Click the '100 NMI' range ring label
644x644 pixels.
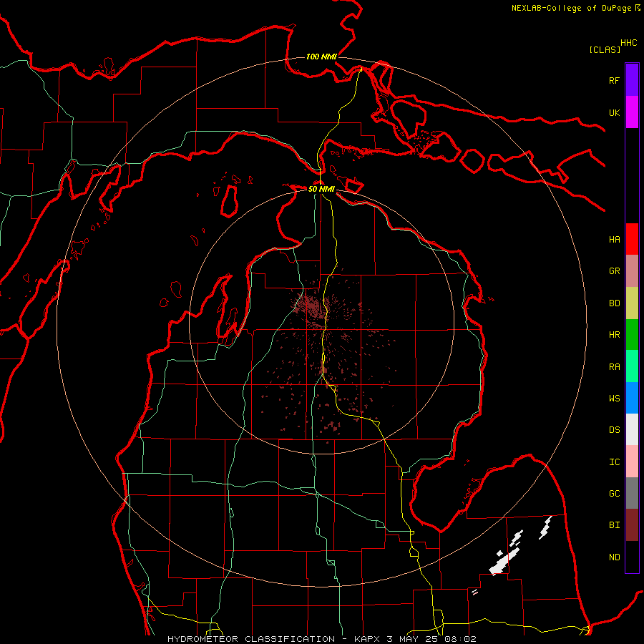click(321, 57)
